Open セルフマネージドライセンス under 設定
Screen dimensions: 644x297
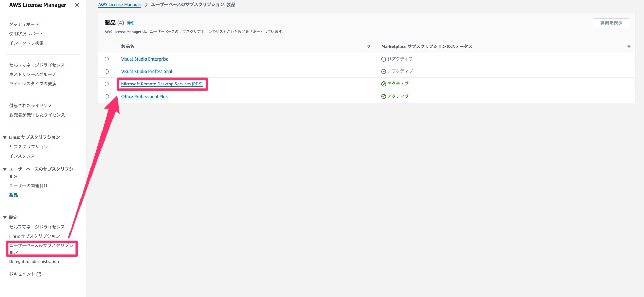[37, 227]
